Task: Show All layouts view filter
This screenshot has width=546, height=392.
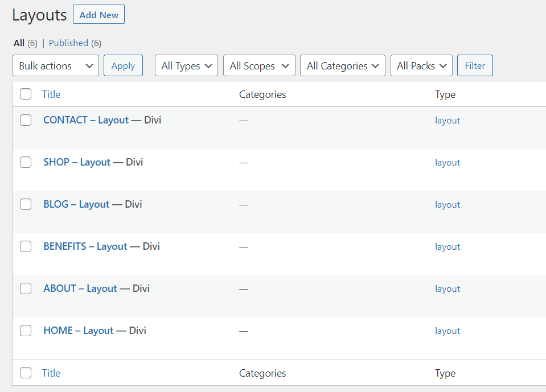Action: (19, 43)
